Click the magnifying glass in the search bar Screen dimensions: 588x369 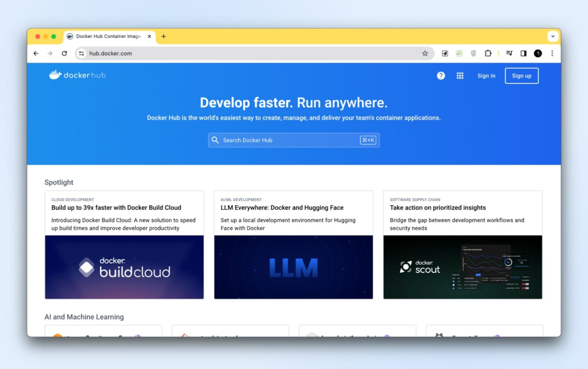(x=215, y=140)
